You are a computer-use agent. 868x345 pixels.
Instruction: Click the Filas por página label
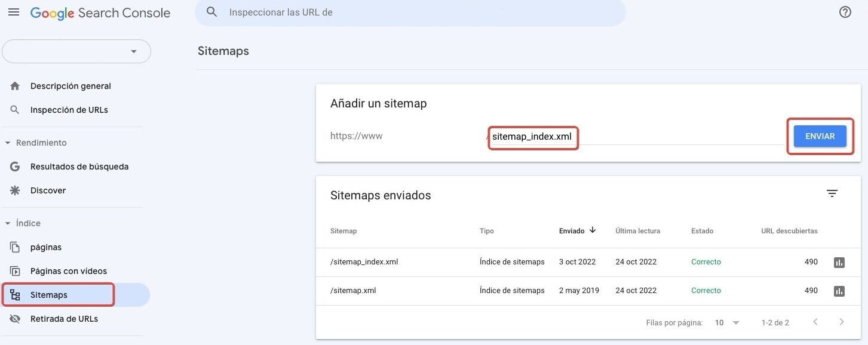pos(674,322)
